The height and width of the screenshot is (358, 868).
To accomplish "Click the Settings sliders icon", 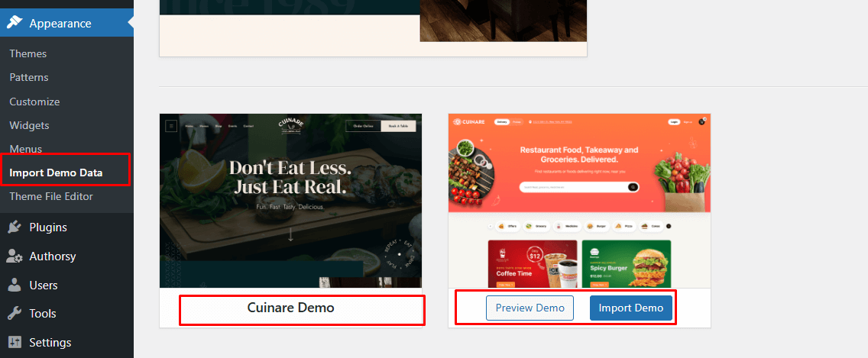I will (14, 342).
